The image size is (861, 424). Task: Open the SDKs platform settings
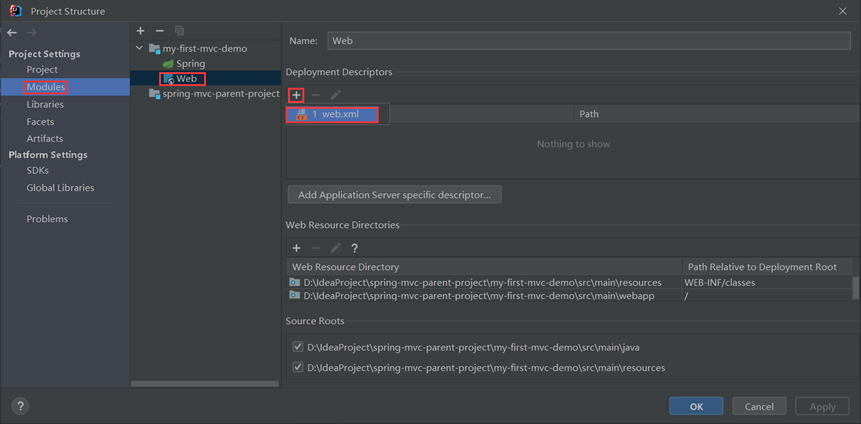37,170
